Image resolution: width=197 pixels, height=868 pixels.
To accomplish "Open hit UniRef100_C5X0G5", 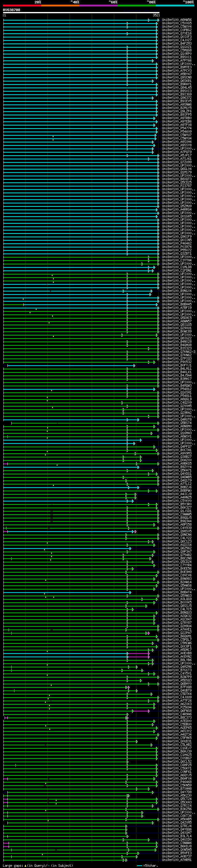I will click(x=177, y=23).
